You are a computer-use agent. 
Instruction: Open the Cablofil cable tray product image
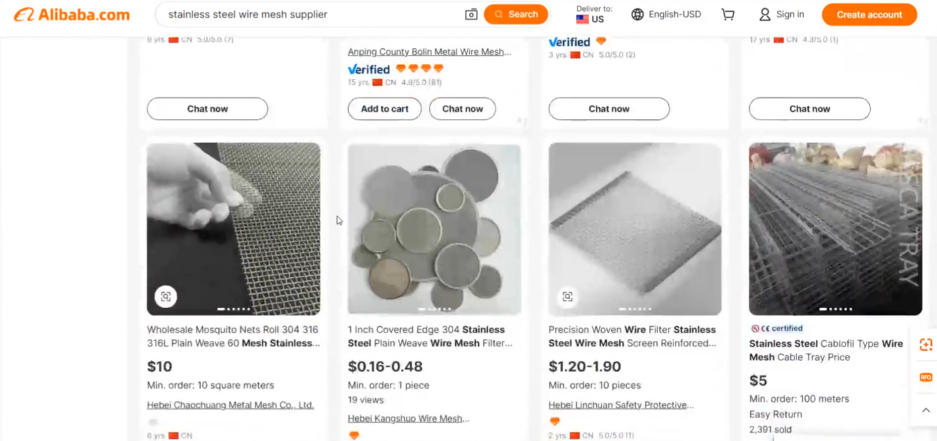point(835,229)
